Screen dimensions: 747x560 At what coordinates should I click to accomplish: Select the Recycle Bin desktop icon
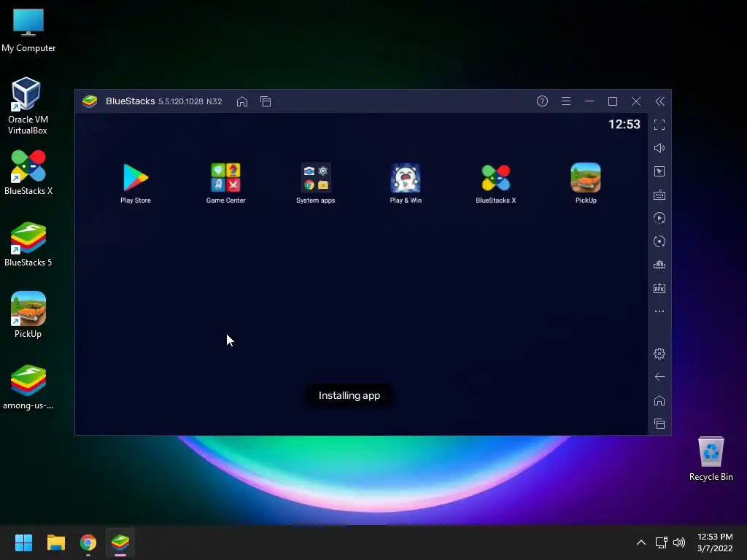point(711,459)
